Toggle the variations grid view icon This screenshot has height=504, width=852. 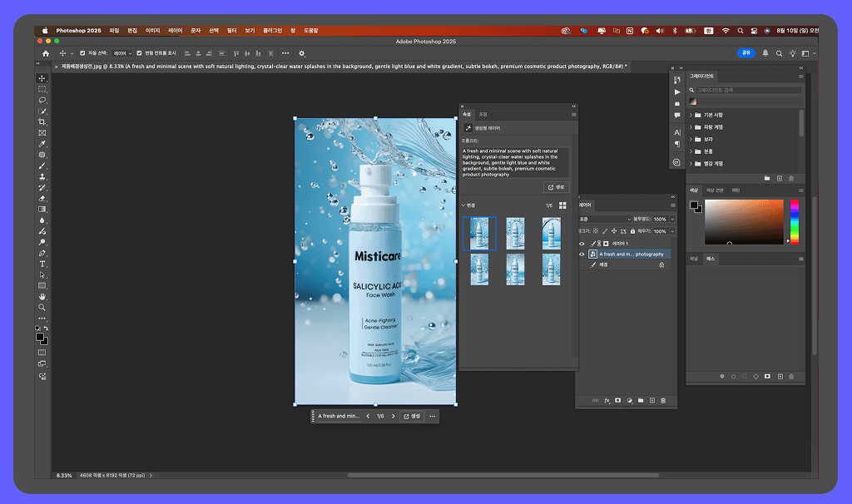tap(562, 205)
